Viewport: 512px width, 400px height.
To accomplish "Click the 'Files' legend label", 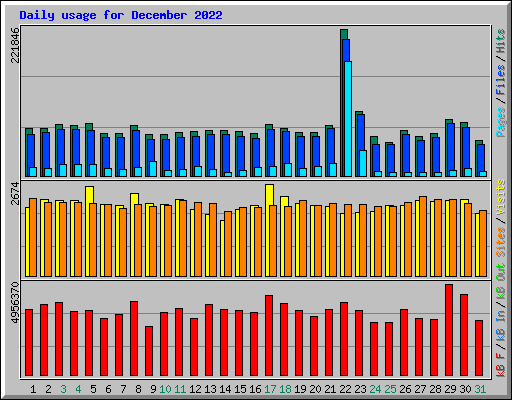I will click(500, 80).
